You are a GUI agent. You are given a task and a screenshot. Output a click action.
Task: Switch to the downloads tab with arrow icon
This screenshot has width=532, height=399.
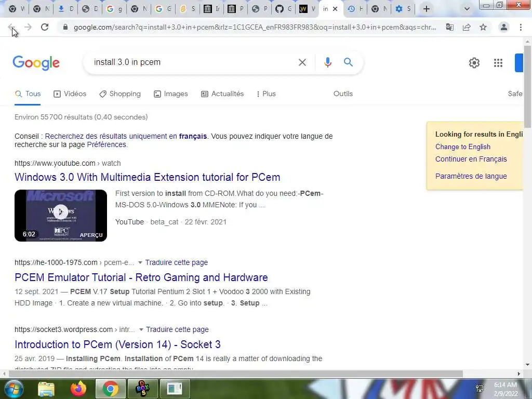pyautogui.click(x=65, y=9)
